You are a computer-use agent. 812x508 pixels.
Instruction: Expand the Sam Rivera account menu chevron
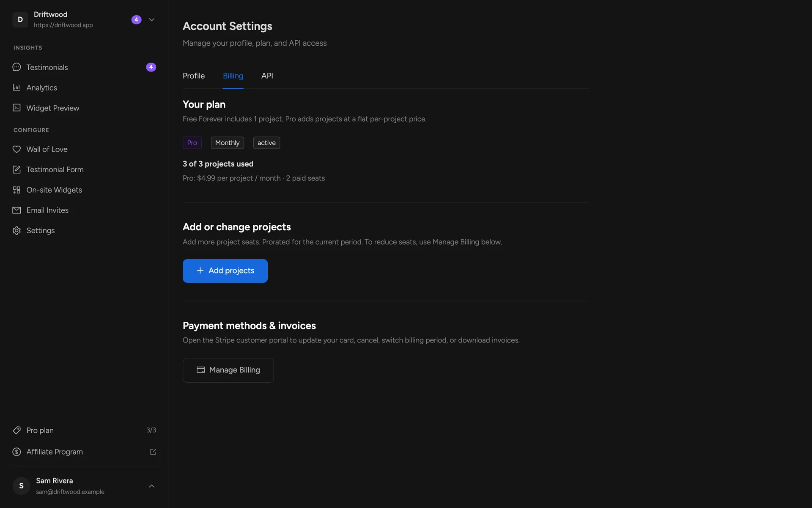[151, 486]
